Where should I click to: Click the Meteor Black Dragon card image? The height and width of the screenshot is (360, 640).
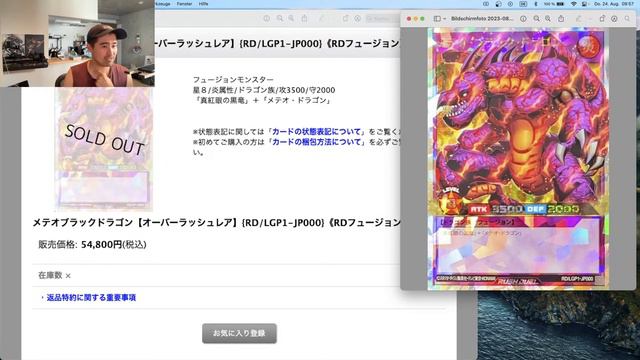click(x=518, y=158)
